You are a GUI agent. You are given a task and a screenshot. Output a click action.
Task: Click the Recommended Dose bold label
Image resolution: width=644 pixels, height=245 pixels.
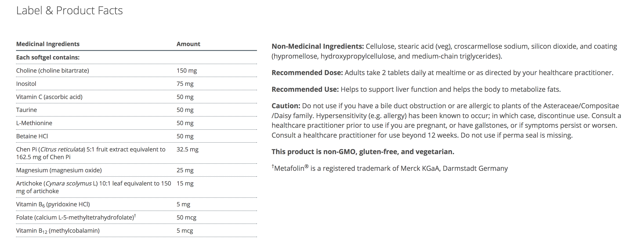307,72
